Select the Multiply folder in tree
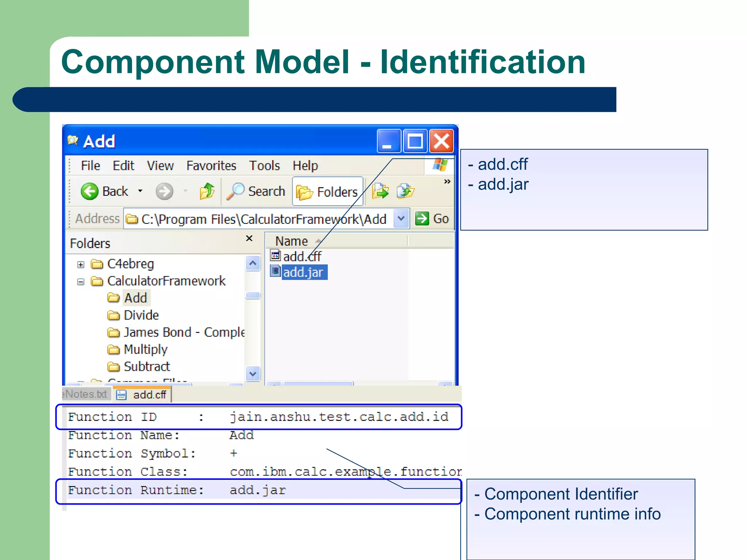Viewport: 747px width, 560px height. click(145, 349)
